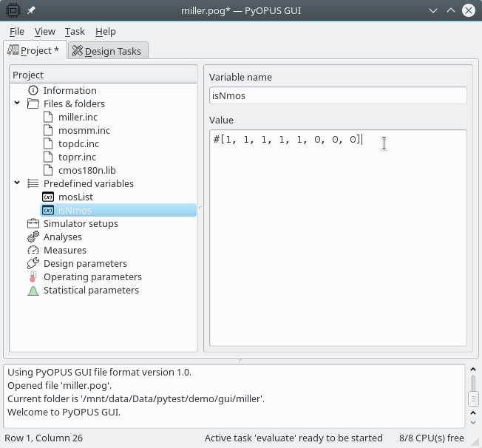This screenshot has width=482, height=448.
Task: Click the Information icon in project tree
Action: point(33,90)
